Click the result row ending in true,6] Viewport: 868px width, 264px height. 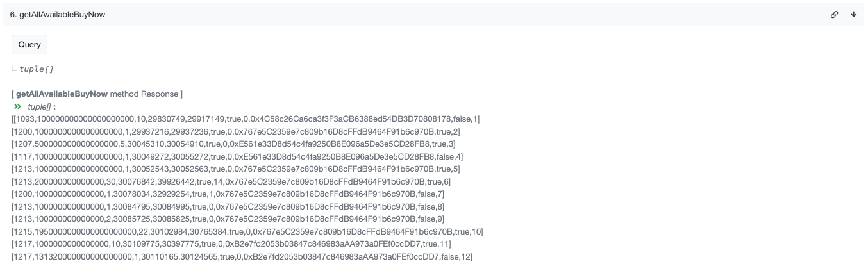[235, 181]
